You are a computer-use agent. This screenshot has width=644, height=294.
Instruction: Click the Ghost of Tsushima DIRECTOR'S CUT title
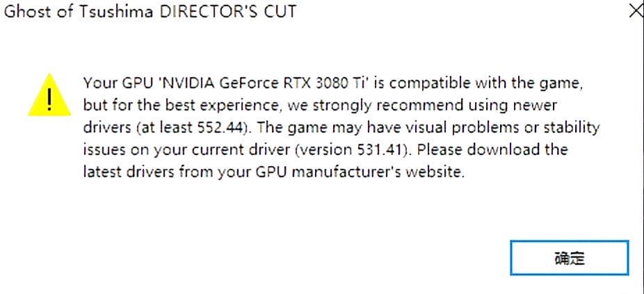[x=150, y=12]
